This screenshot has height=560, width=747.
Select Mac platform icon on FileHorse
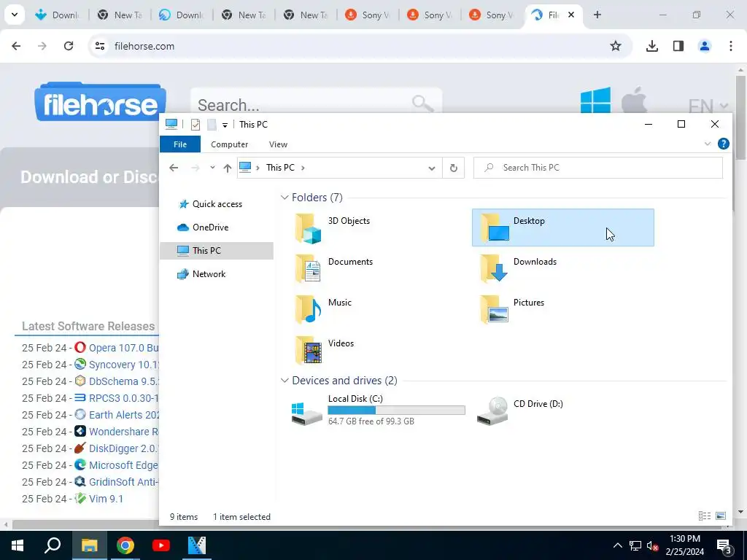[x=634, y=101]
